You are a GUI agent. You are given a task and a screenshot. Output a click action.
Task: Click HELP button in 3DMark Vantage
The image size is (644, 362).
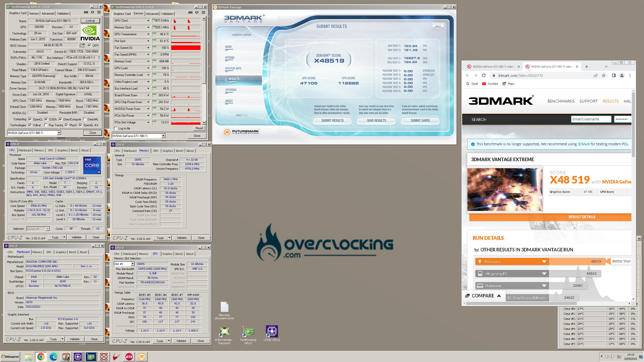tap(438, 26)
